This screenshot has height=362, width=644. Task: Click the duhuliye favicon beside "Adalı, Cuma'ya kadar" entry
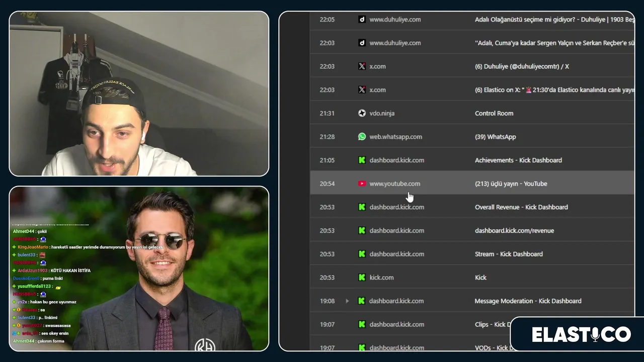click(x=362, y=43)
